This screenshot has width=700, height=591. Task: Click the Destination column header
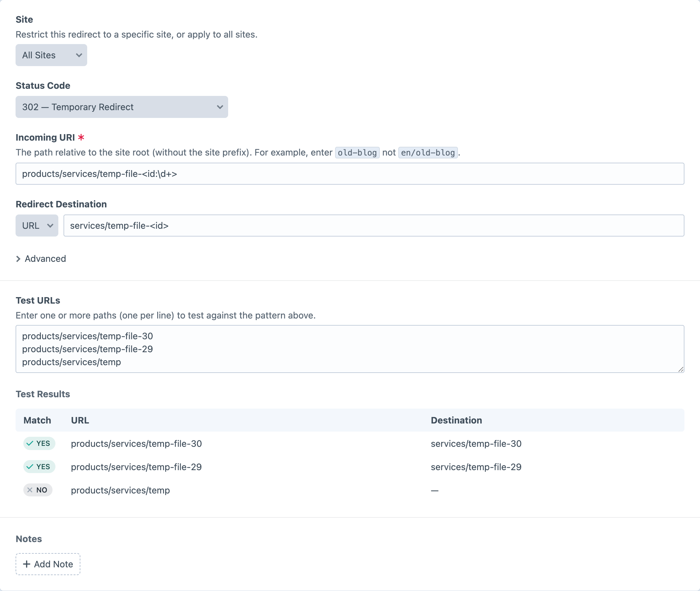456,420
